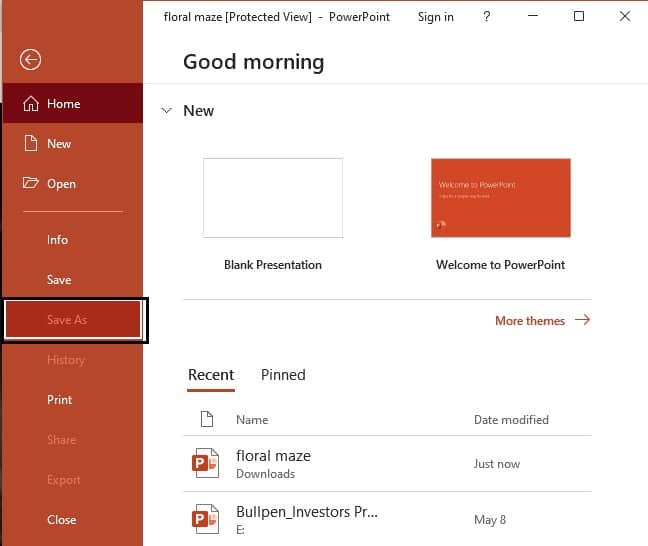The width and height of the screenshot is (648, 546).
Task: Click the More themes arrow icon
Action: tap(582, 319)
